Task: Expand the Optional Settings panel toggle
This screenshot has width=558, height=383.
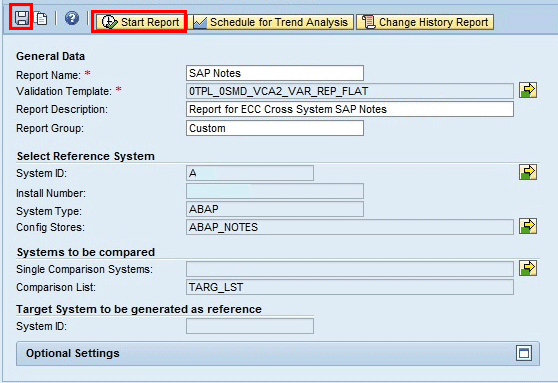Action: click(524, 353)
